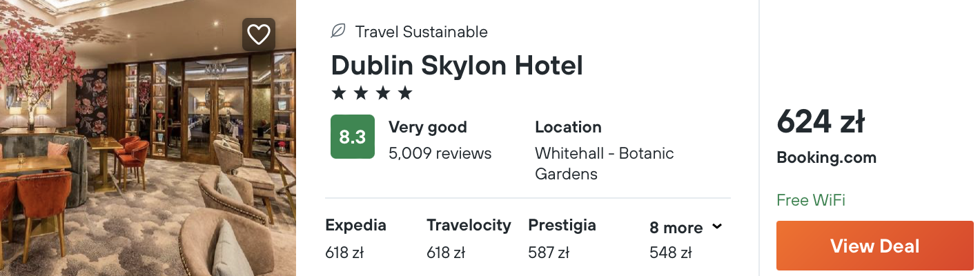Image resolution: width=980 pixels, height=276 pixels.
Task: Click the four-star rating icons
Action: 371,92
